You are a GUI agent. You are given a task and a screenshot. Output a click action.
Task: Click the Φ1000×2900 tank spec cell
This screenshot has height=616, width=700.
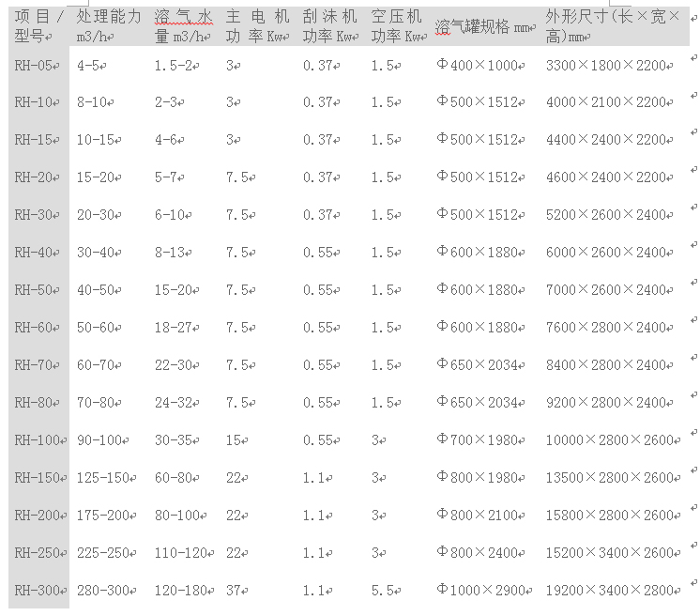tap(483, 591)
